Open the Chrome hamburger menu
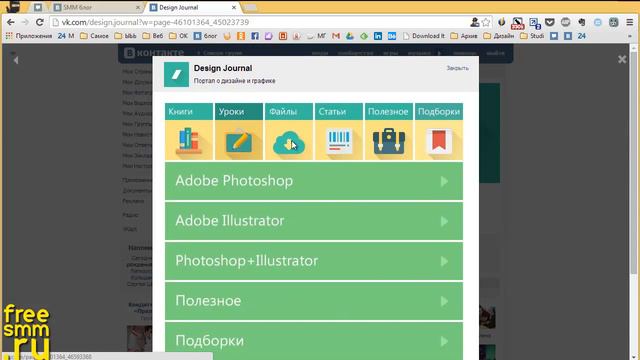Image resolution: width=640 pixels, height=360 pixels. click(630, 22)
